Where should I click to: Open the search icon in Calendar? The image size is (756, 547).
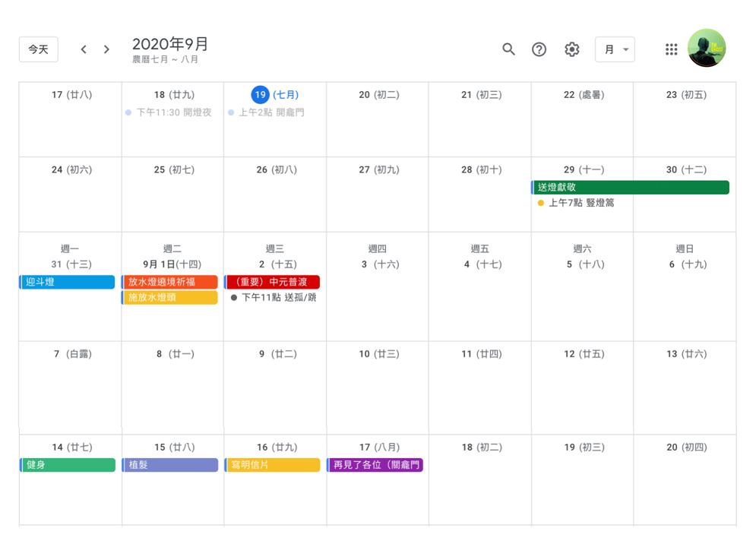[508, 49]
